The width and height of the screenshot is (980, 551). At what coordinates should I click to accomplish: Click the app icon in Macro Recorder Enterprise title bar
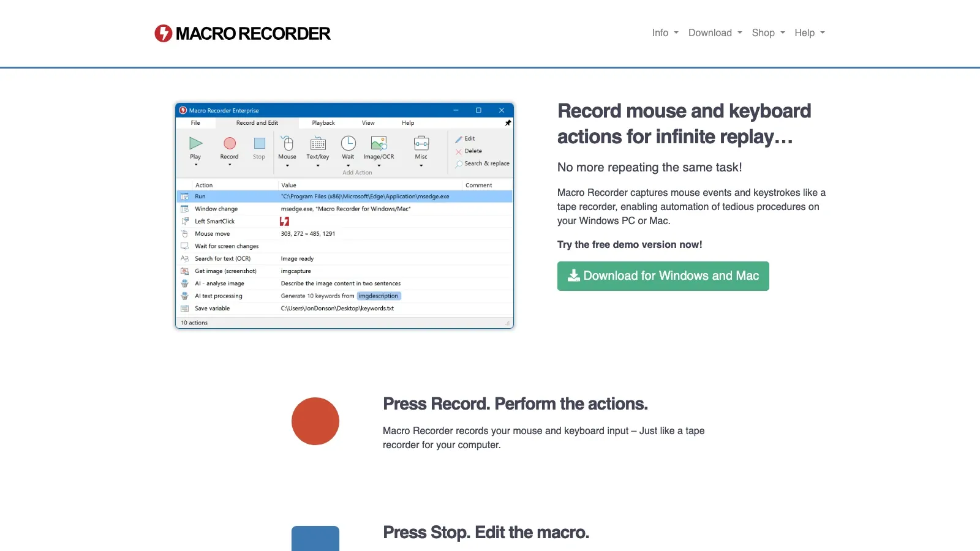point(183,110)
